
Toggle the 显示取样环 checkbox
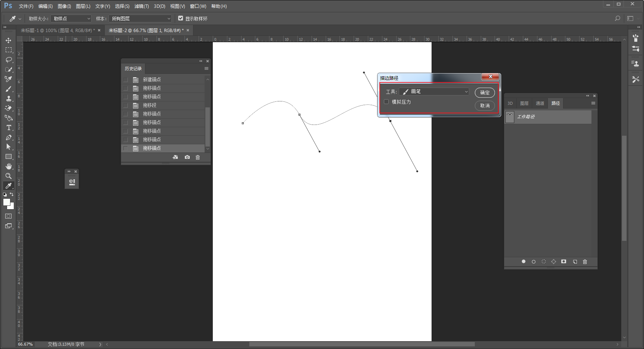tap(181, 18)
